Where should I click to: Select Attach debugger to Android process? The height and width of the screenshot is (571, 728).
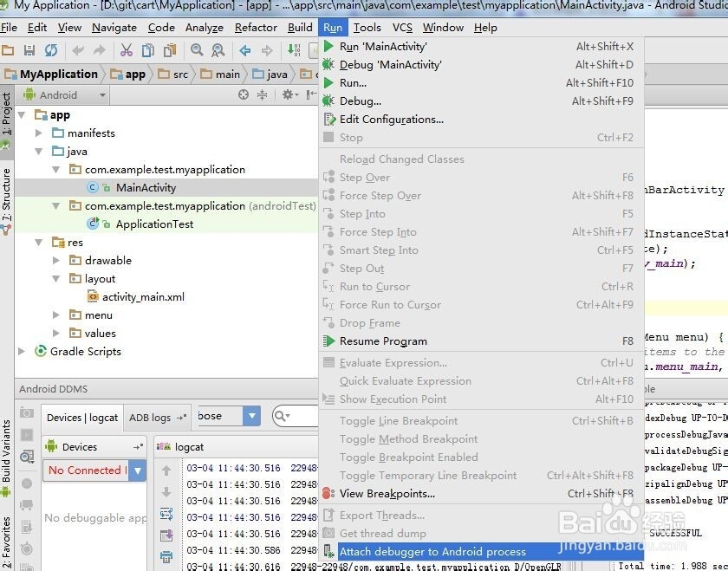[x=481, y=551]
